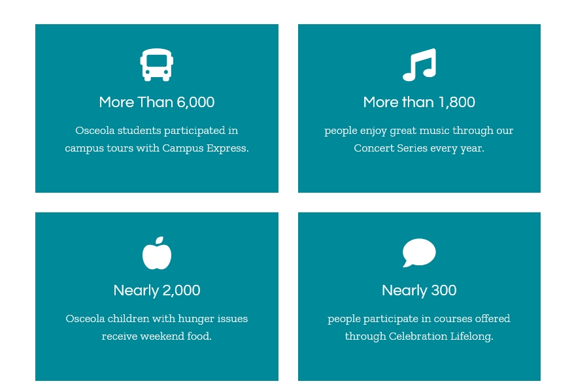Click 'Osceola children with hunger issues' line
572x392 pixels.
coord(157,319)
